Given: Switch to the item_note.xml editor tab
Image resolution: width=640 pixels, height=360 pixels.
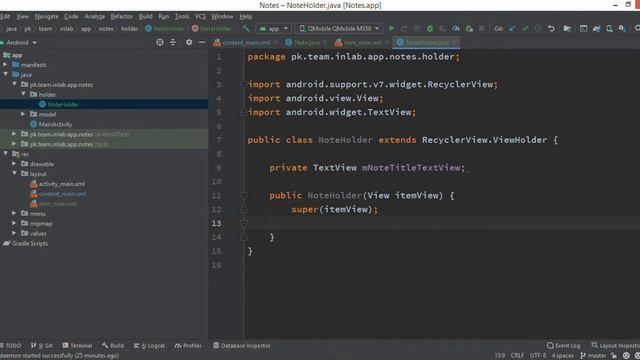Looking at the screenshot, I should [362, 42].
